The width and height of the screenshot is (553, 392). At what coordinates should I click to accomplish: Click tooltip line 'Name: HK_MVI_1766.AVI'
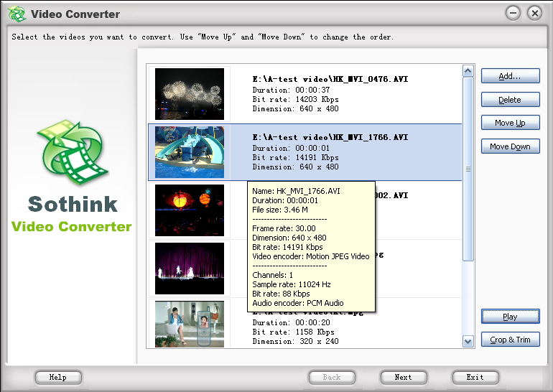[x=296, y=191]
